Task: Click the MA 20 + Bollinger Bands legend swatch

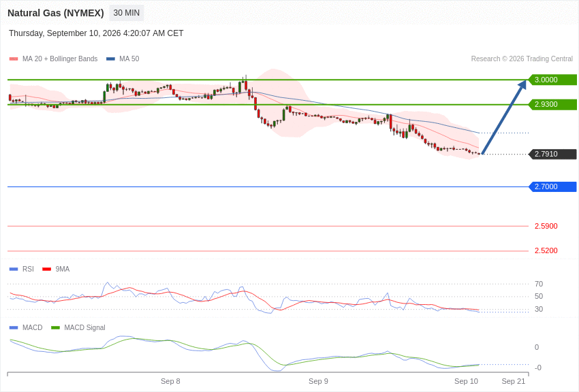Action: click(14, 59)
